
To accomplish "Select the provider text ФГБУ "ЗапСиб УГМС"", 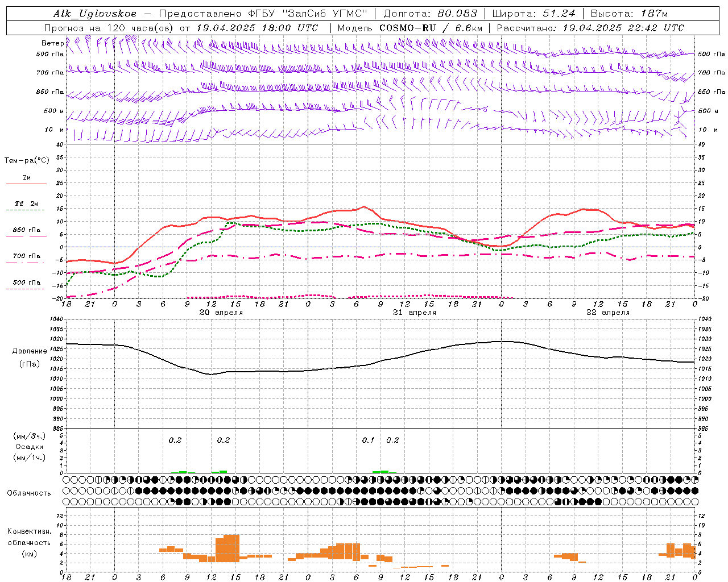I will tap(308, 14).
